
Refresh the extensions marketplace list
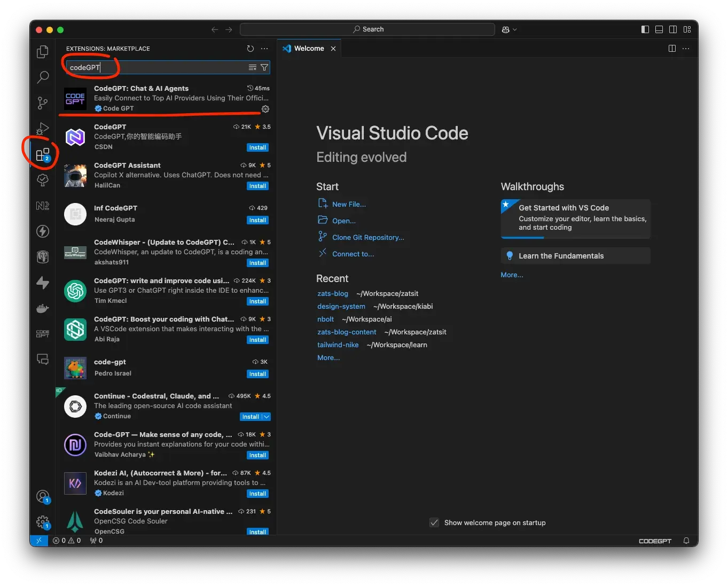[250, 49]
